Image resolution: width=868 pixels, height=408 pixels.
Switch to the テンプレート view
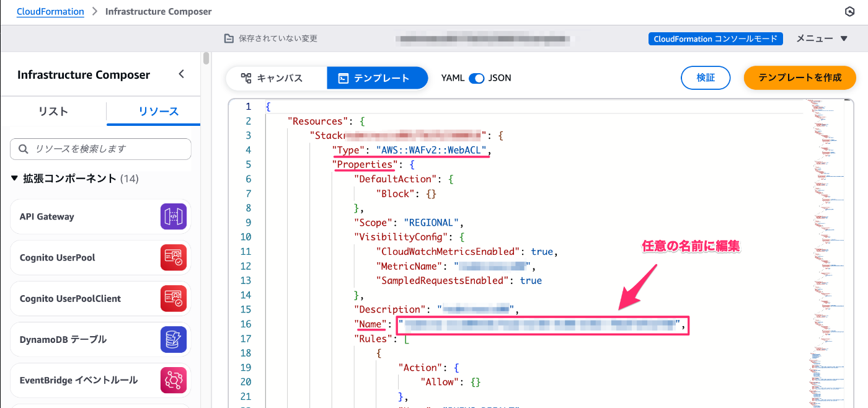(x=377, y=78)
